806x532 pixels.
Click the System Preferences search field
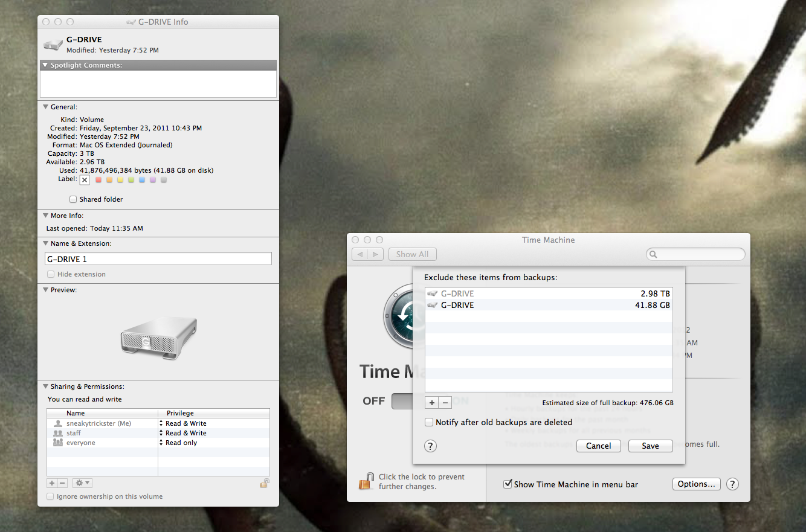pos(695,254)
